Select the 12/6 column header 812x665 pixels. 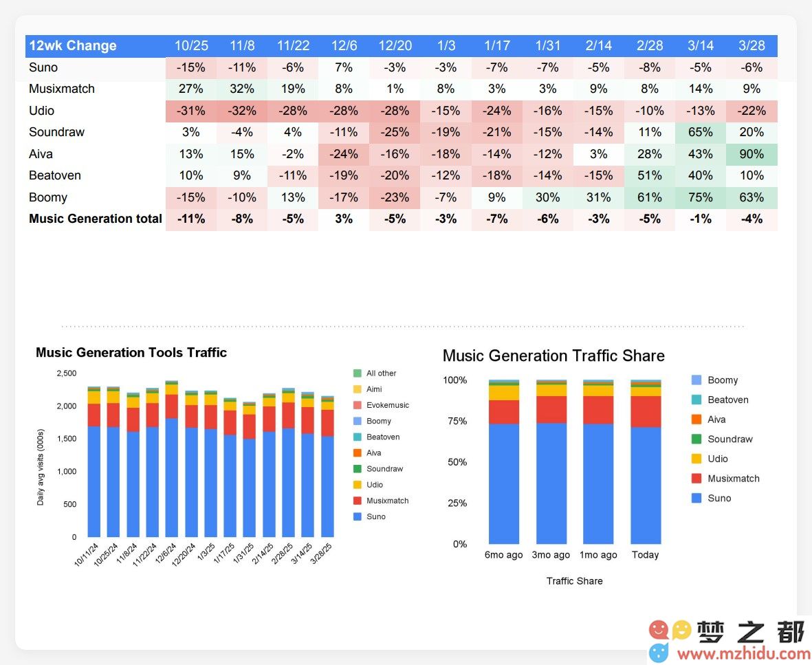[344, 45]
